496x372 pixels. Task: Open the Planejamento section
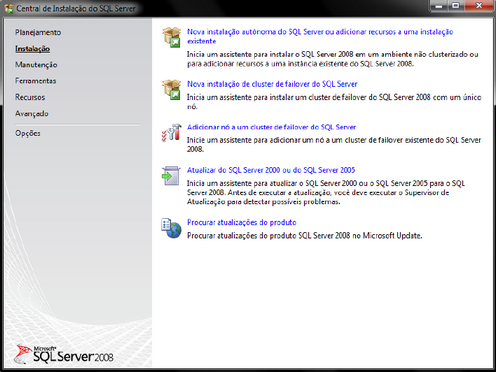[38, 32]
